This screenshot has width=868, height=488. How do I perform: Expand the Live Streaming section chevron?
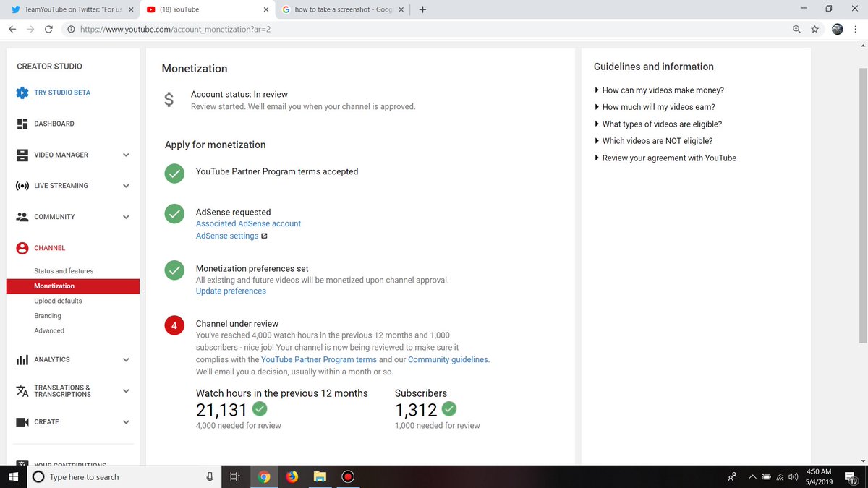(126, 186)
